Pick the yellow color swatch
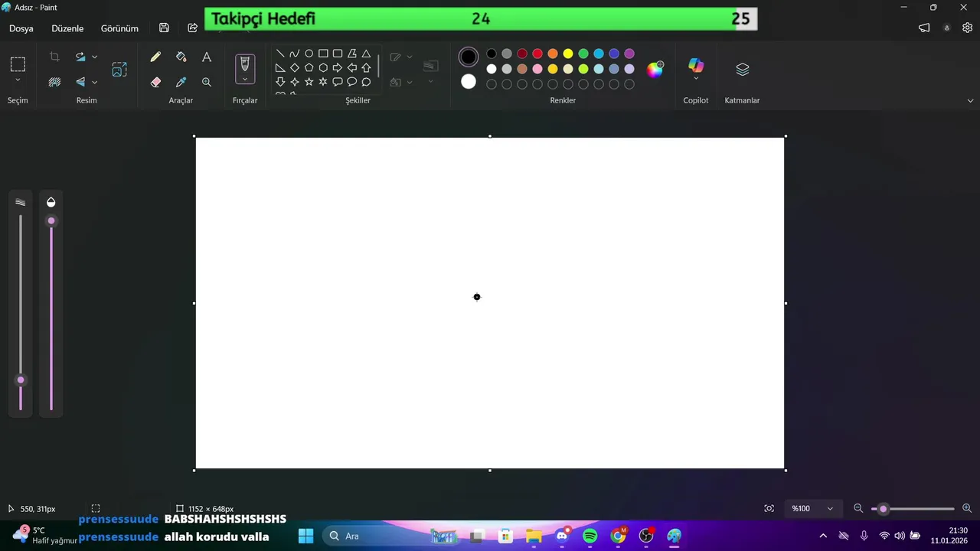This screenshot has width=980, height=551. tap(568, 54)
